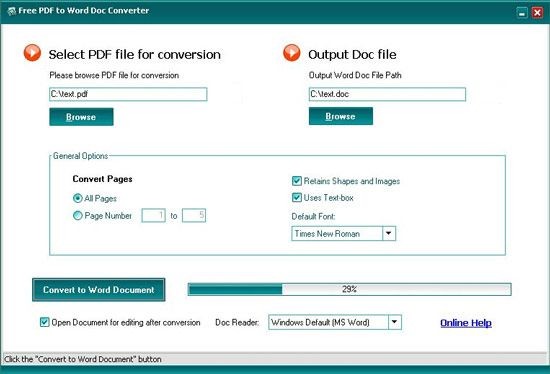
Task: Toggle Retains Shapes and Images checkbox
Action: coord(297,181)
